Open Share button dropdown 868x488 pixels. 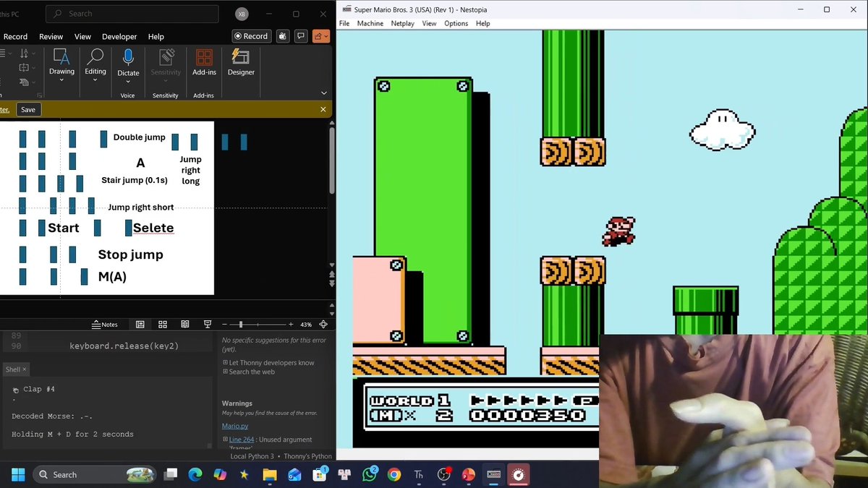[x=320, y=36]
